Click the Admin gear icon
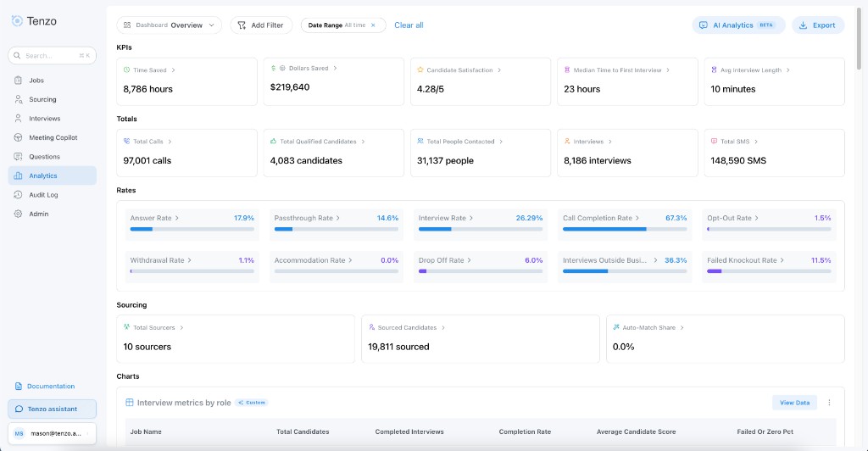The width and height of the screenshot is (868, 451). tap(18, 214)
